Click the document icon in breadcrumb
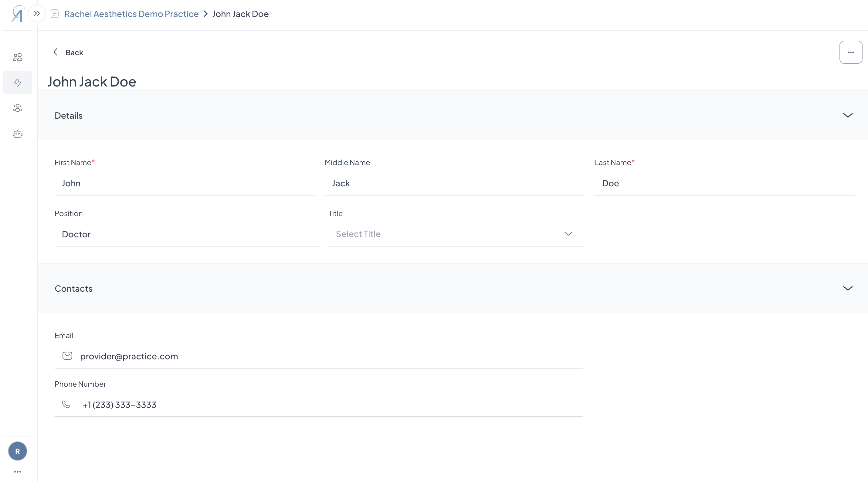Viewport: 868px width, 482px height. tap(55, 14)
